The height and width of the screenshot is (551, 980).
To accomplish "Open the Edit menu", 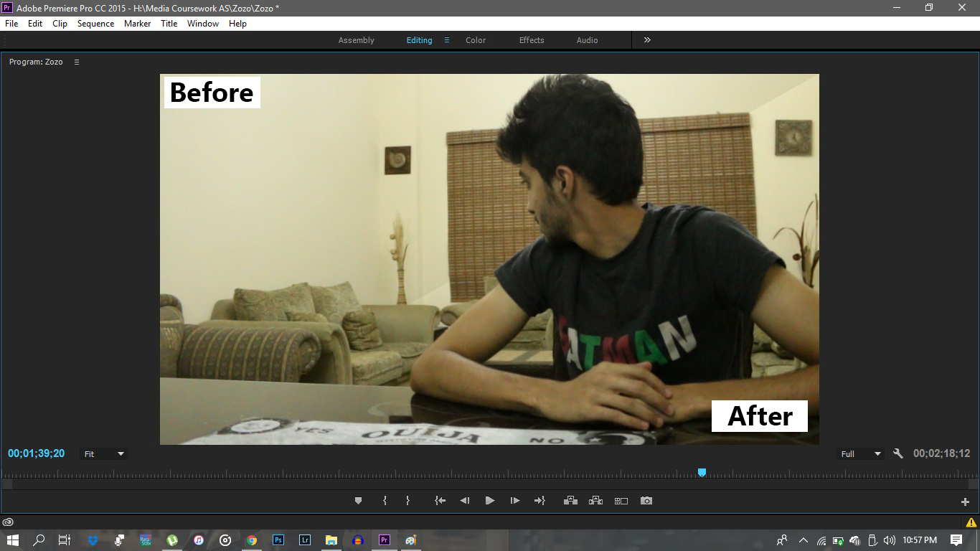I will (x=35, y=24).
